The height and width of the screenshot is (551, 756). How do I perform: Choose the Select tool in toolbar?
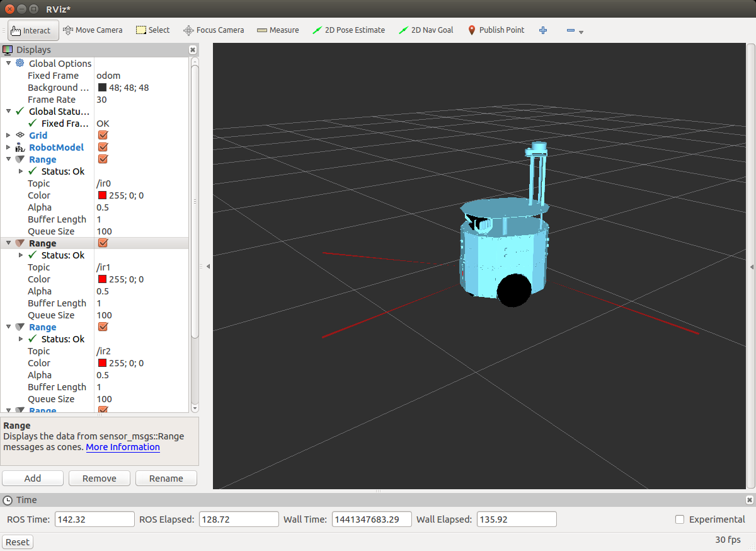(153, 30)
